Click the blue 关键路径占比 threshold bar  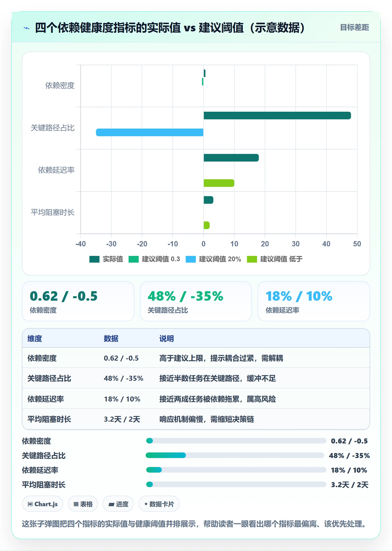(x=150, y=132)
